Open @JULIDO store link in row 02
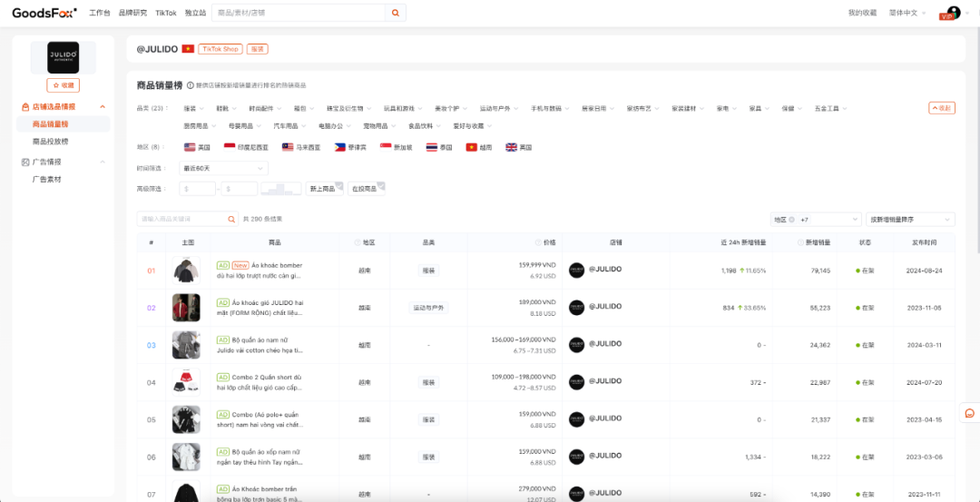Viewport: 980px width, 502px height. [605, 306]
